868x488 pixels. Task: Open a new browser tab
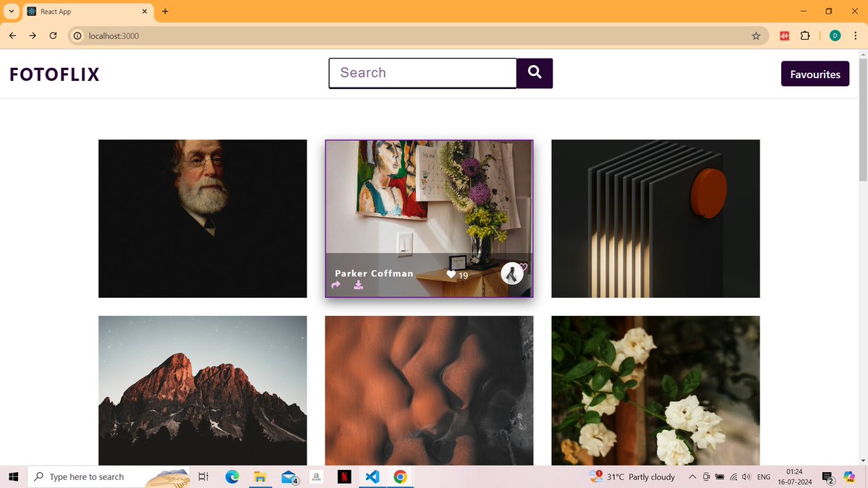pos(165,12)
